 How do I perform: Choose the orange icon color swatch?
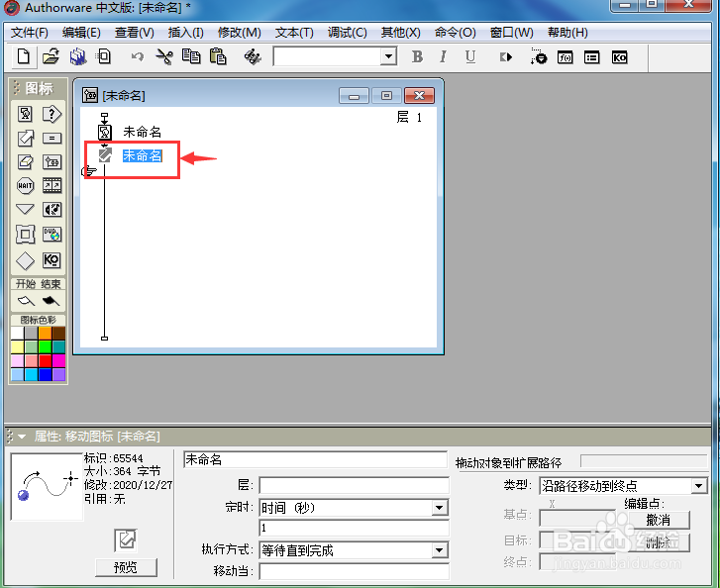click(x=45, y=334)
